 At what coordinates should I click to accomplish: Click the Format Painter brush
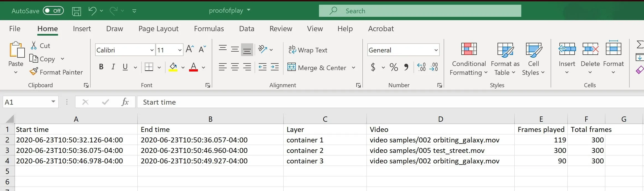(34, 72)
